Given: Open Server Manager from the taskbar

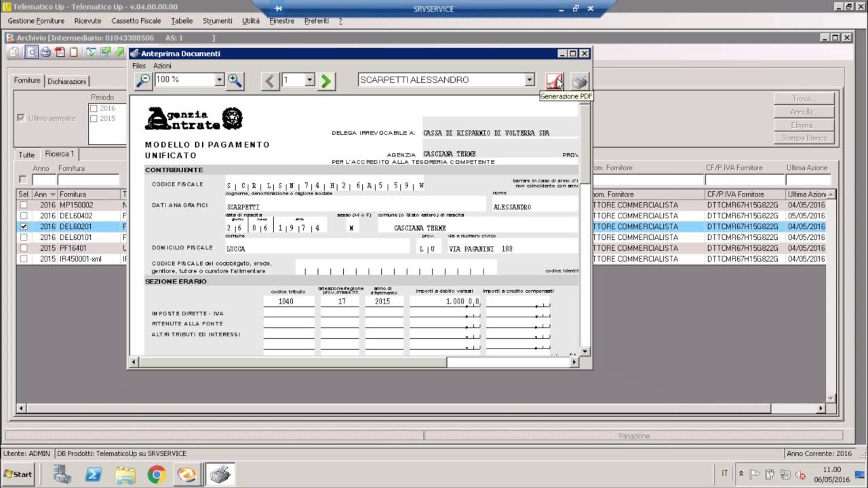Looking at the screenshot, I should [63, 474].
